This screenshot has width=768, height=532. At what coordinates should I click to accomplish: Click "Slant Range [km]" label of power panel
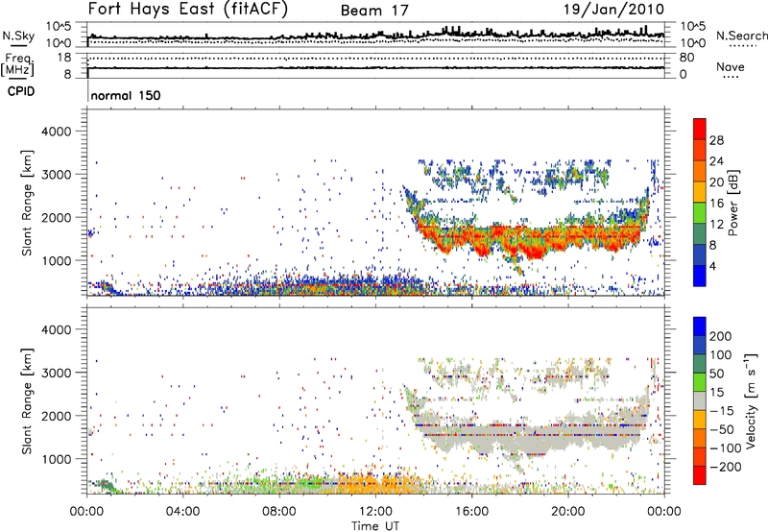click(x=27, y=203)
